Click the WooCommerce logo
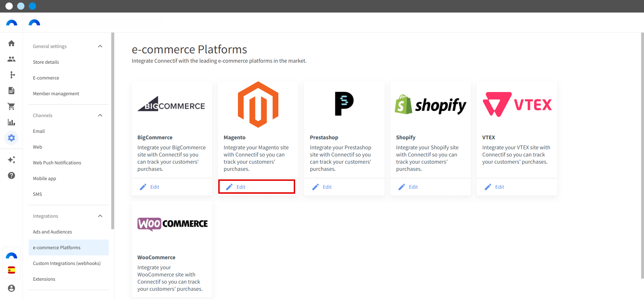This screenshot has height=299, width=644. [x=172, y=224]
